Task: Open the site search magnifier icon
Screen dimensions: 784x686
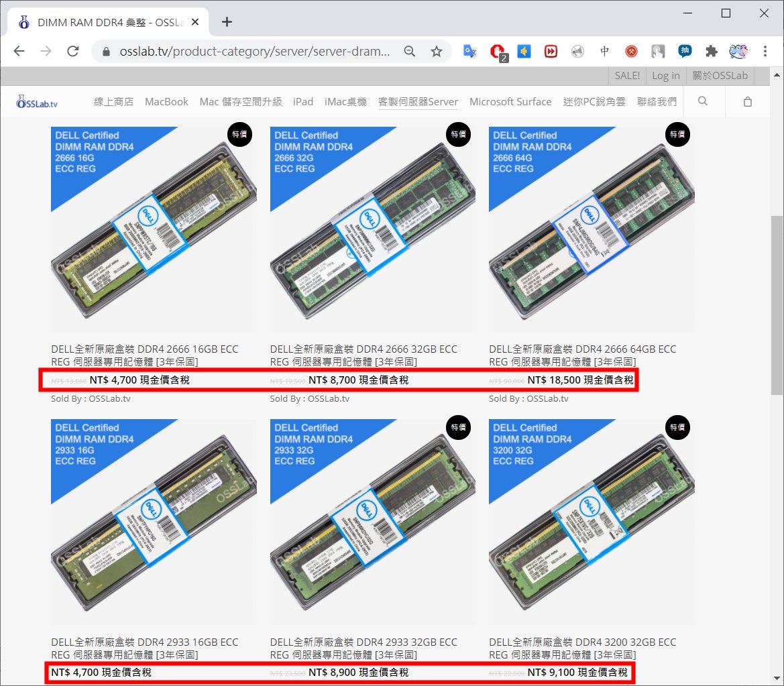Action: coord(703,101)
